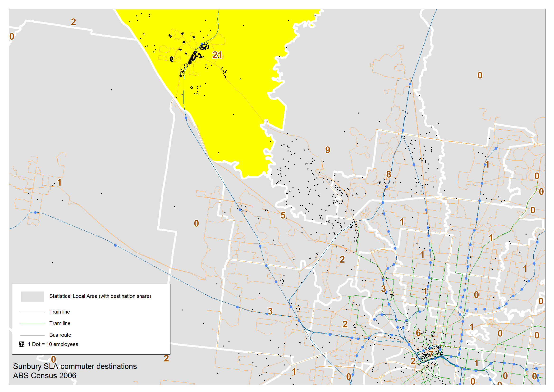Click the orange Bus route legend sample
Image resolution: width=554 pixels, height=392 pixels.
tap(32, 335)
